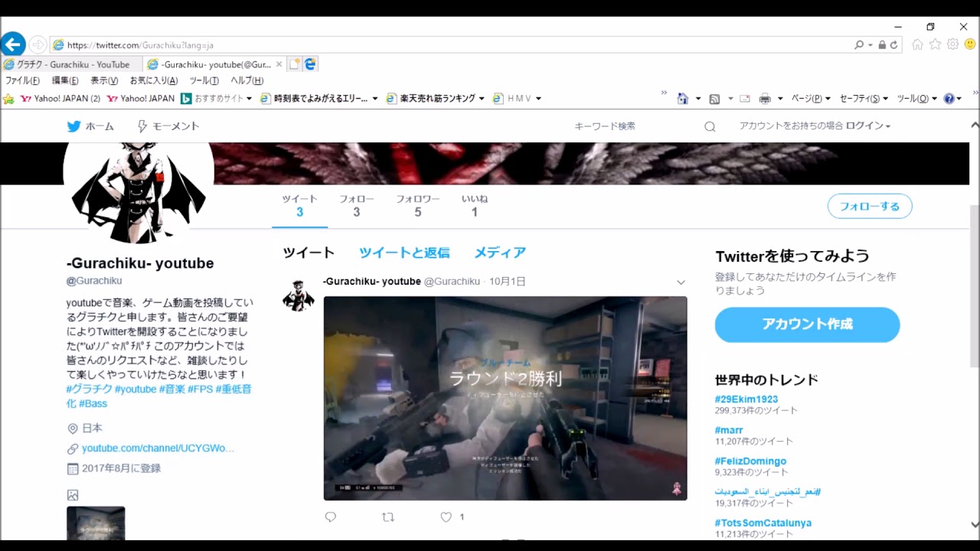Click the Twitter search magnifier icon
Viewport: 980px width, 551px height.
(710, 127)
